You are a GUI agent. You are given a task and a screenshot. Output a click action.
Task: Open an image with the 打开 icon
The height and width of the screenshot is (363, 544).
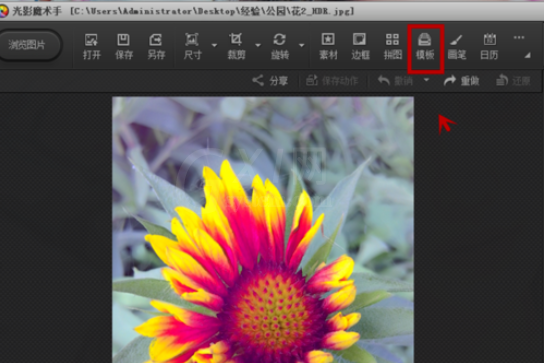[92, 47]
